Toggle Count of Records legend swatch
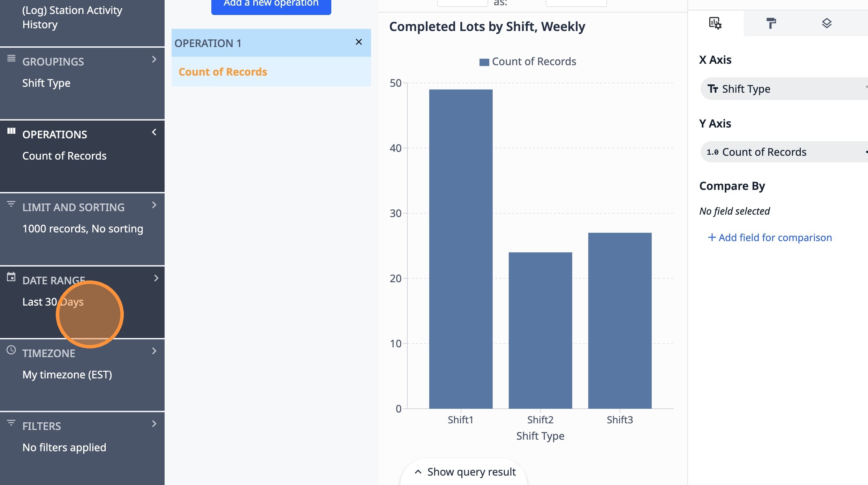Viewport: 868px width, 485px height. tap(484, 62)
